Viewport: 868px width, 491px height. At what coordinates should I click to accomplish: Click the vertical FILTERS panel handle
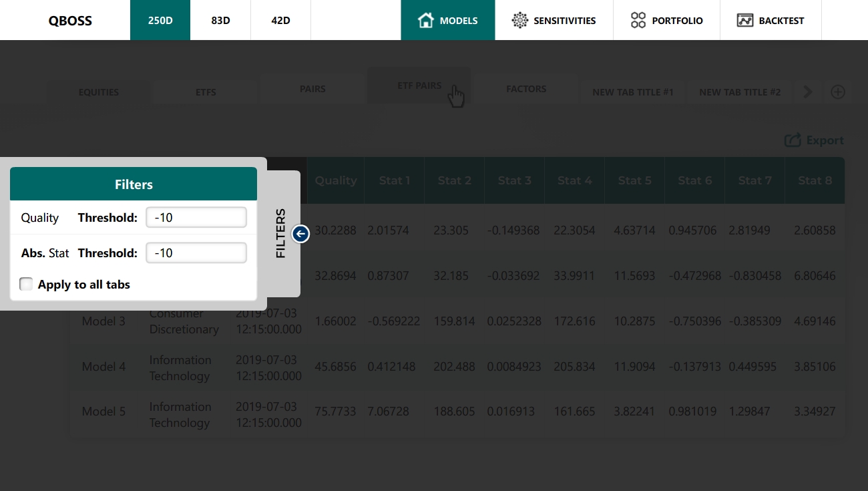point(281,234)
